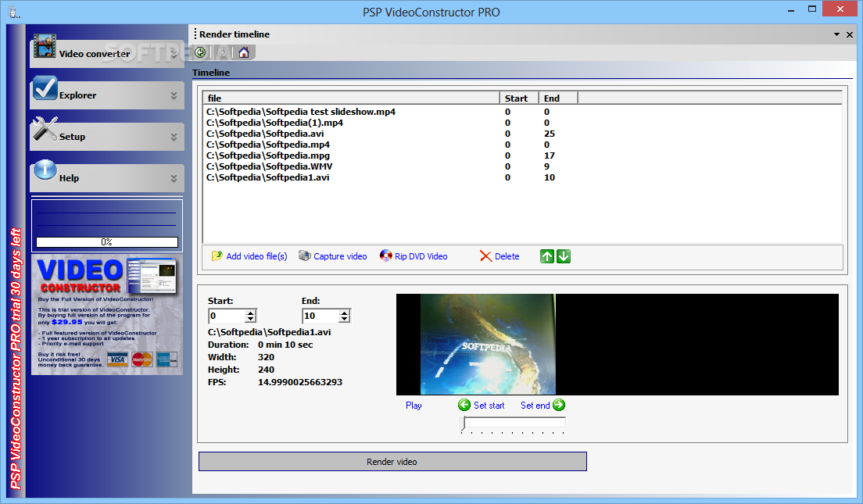Open the Render timeline panel dropdown arrow

click(836, 34)
